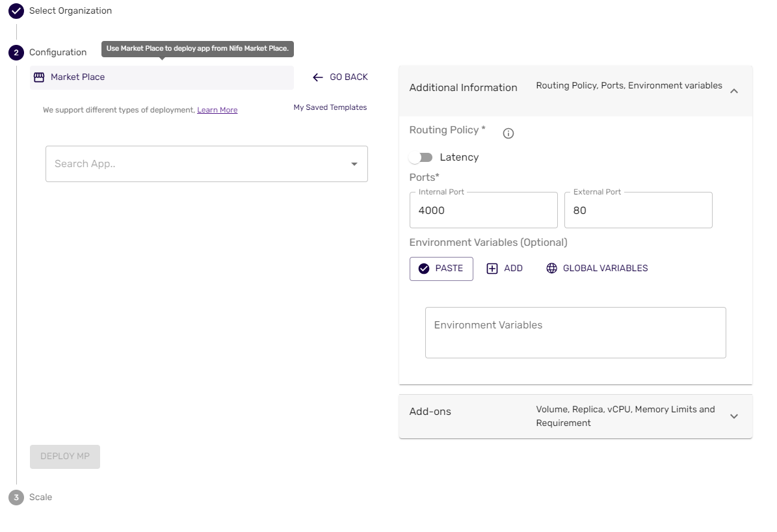The height and width of the screenshot is (532, 777).
Task: Open the Learn More link
Action: coord(217,109)
